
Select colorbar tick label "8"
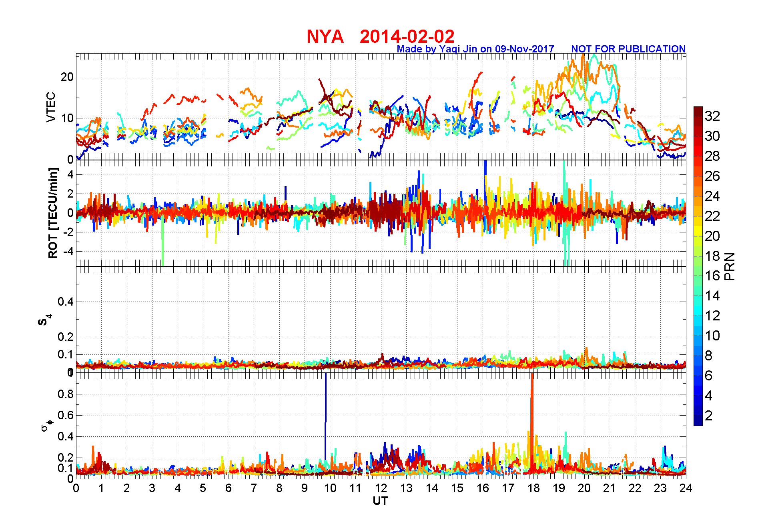click(x=709, y=356)
